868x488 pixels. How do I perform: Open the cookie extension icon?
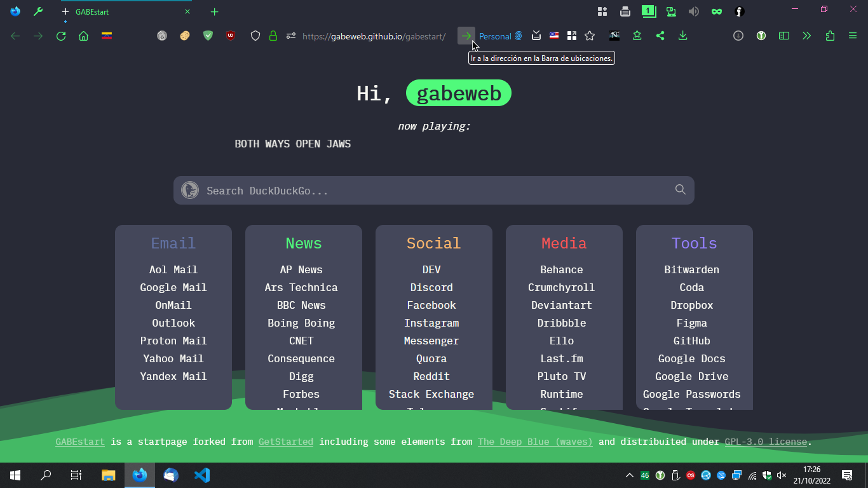(x=185, y=36)
